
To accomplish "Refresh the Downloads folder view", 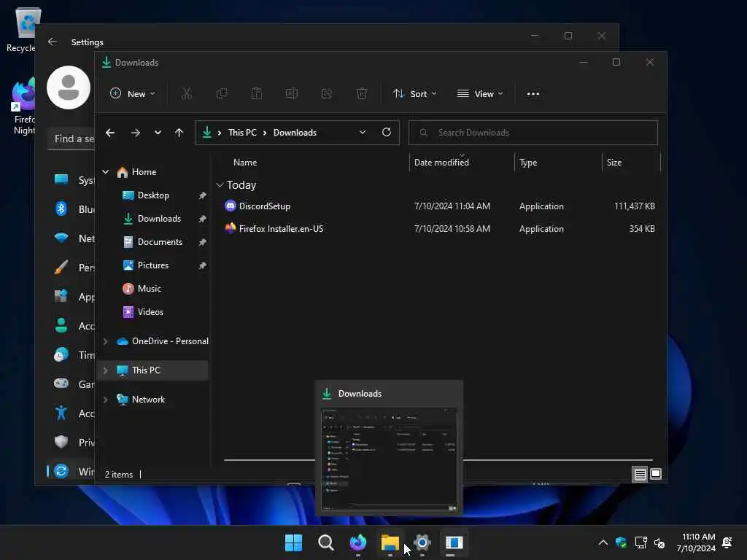I will click(387, 133).
